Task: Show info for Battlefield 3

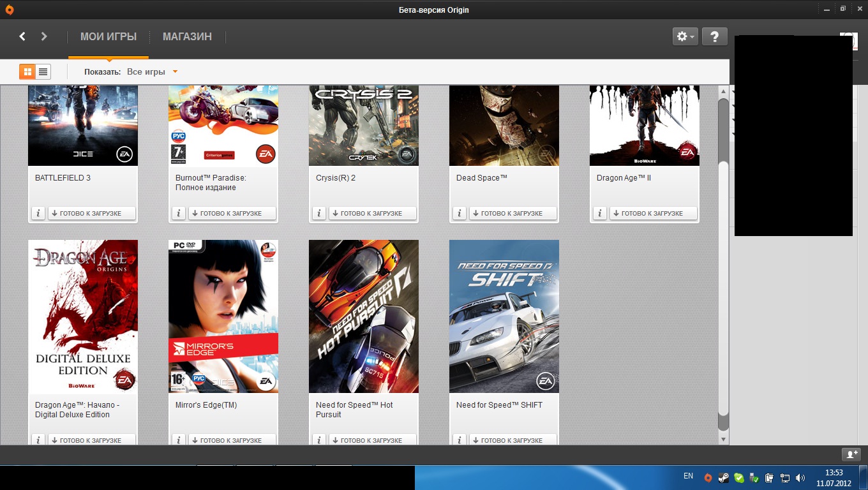Action: coord(38,213)
